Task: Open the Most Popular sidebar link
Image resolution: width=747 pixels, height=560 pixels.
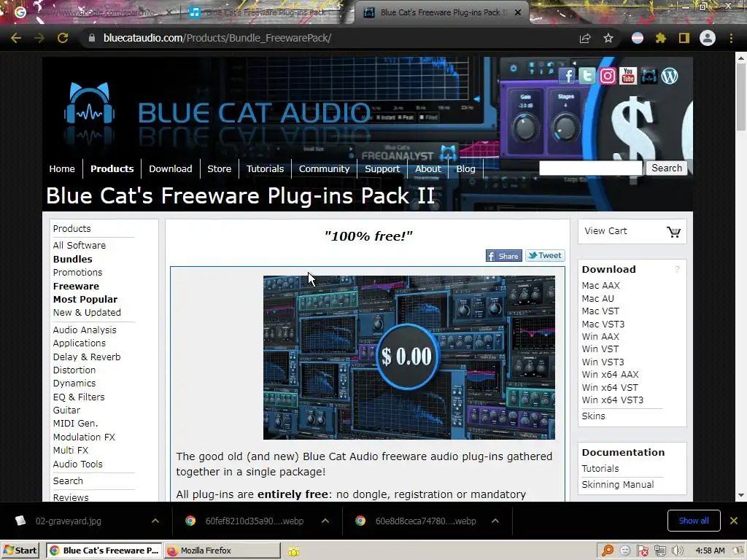Action: pyautogui.click(x=85, y=299)
